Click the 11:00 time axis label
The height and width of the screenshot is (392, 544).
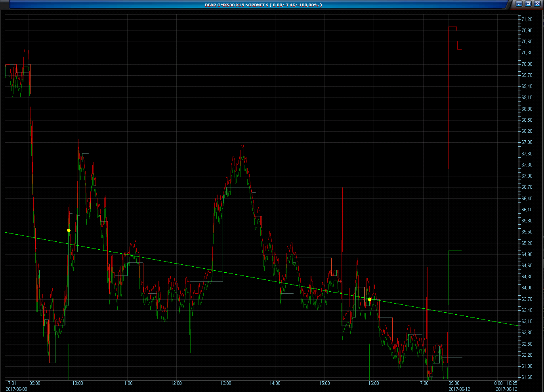127,383
